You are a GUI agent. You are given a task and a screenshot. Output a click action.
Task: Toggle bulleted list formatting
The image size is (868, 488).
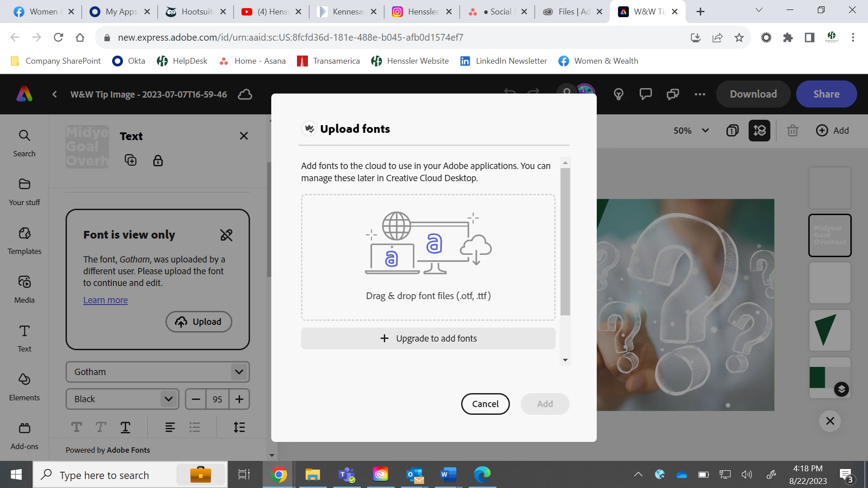coord(194,427)
